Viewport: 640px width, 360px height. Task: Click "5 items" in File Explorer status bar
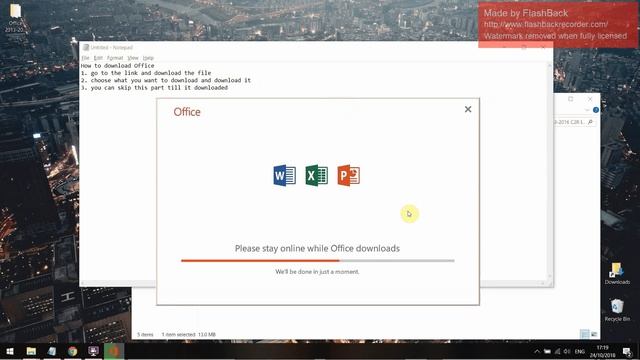pos(145,334)
